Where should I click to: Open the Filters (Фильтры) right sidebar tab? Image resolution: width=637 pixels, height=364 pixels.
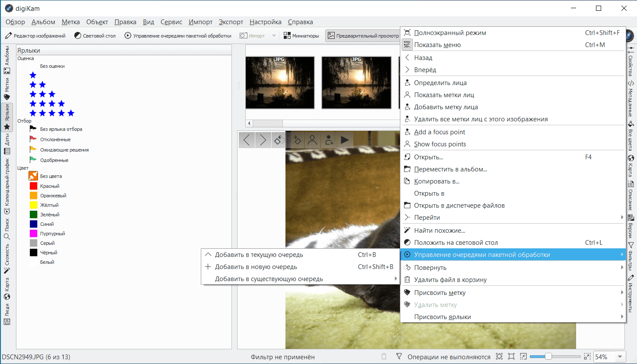[x=631, y=256]
